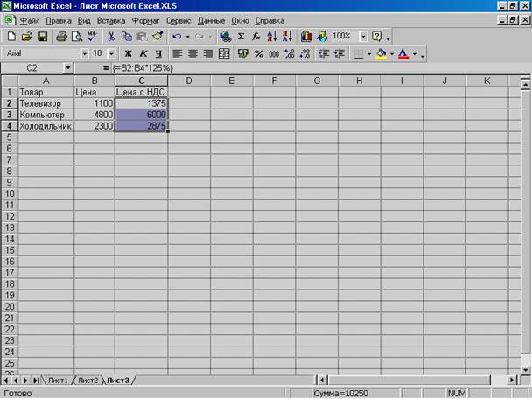Click the Merge and Center icon
This screenshot has width=532, height=399.
(x=224, y=54)
